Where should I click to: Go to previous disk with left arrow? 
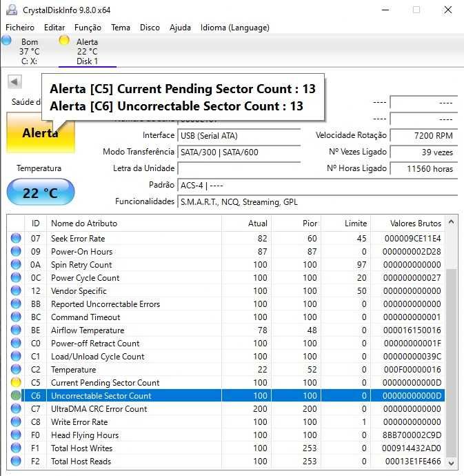click(14, 81)
